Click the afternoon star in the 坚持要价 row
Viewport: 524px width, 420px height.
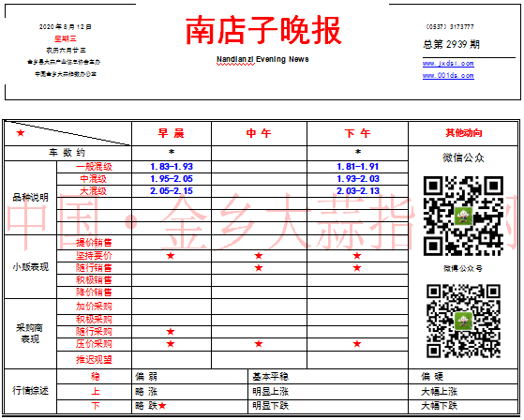[357, 256]
